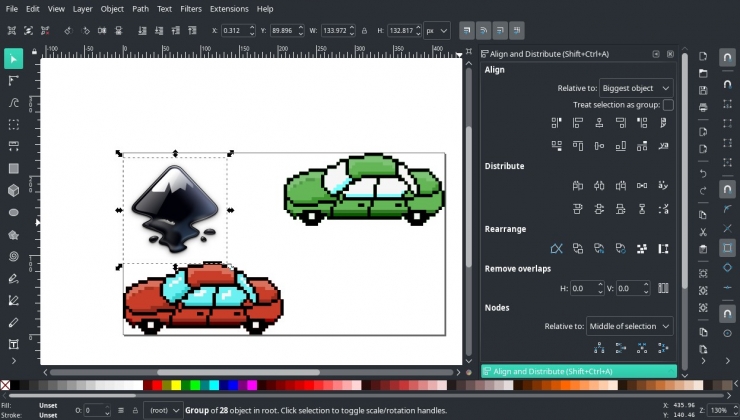The height and width of the screenshot is (420, 740).
Task: Open Nodes 'Relative to' Middle of selection dropdown
Action: [x=630, y=326]
